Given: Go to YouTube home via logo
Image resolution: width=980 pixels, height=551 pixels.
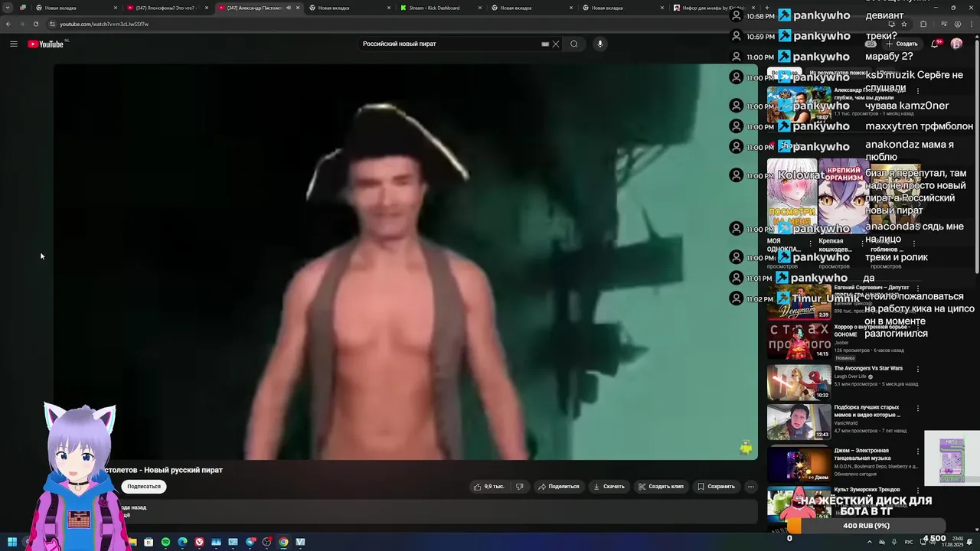Looking at the screenshot, I should click(46, 44).
